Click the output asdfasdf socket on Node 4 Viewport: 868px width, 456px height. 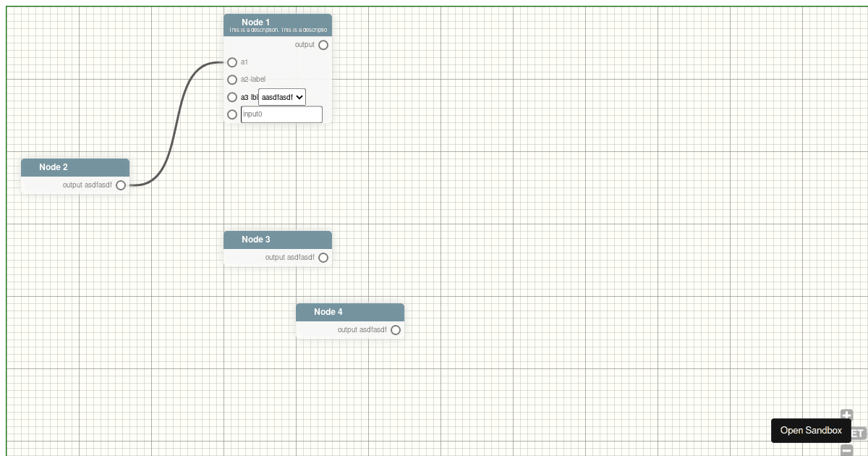(x=396, y=330)
